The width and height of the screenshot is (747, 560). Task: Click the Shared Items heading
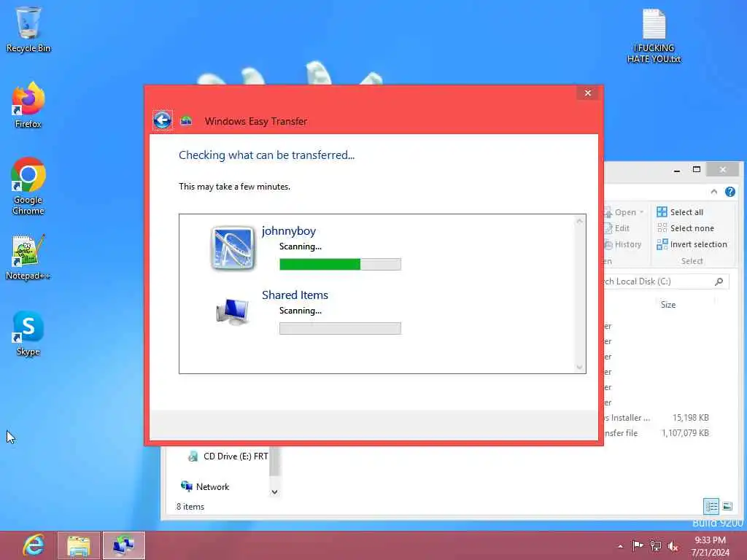pos(295,295)
